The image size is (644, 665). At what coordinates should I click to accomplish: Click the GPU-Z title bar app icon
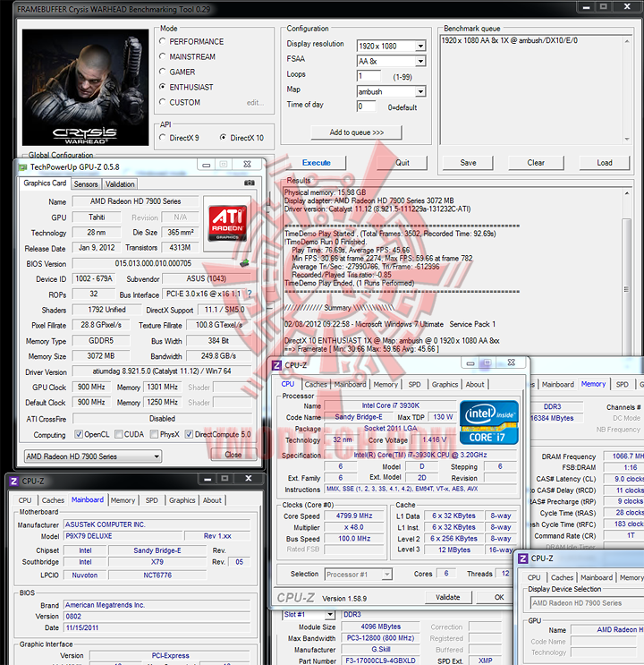point(22,167)
